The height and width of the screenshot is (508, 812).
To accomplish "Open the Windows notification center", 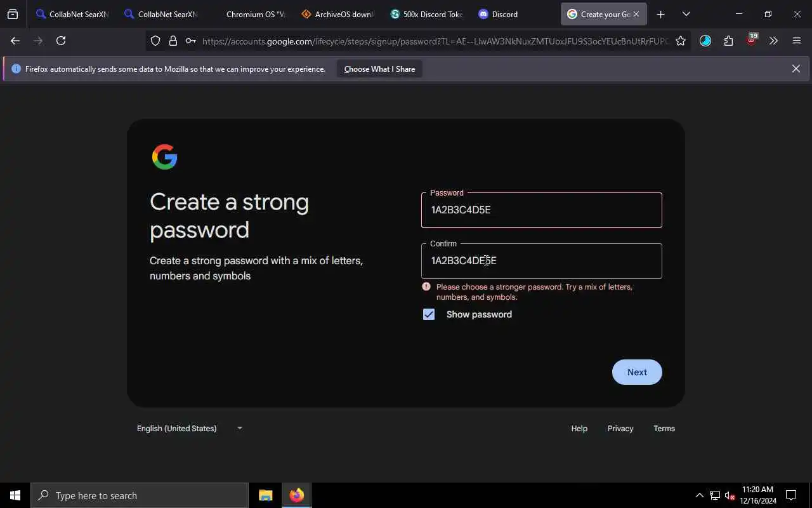I will (x=791, y=495).
